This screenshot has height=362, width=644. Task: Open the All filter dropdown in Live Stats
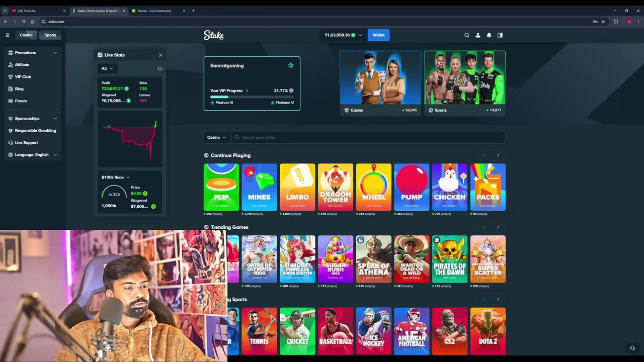[107, 68]
